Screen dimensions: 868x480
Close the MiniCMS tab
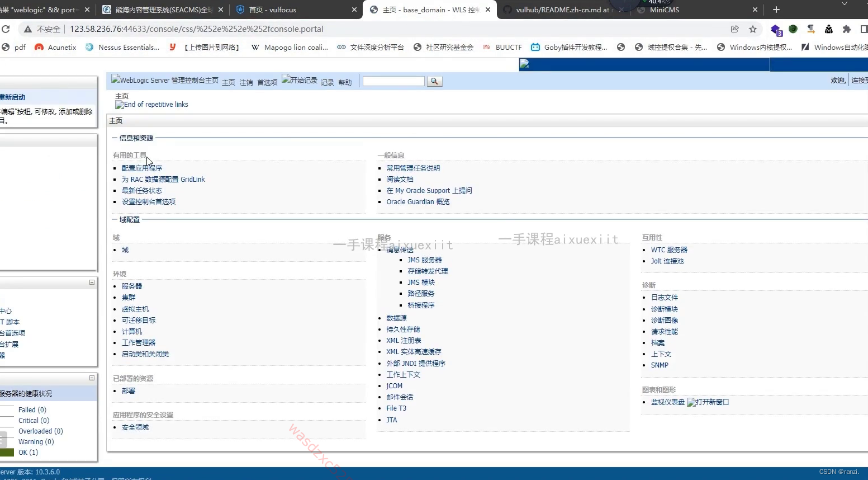pyautogui.click(x=755, y=10)
